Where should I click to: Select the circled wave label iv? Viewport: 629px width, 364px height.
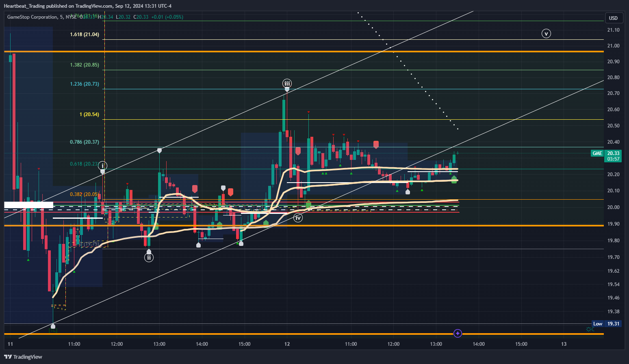tap(298, 218)
